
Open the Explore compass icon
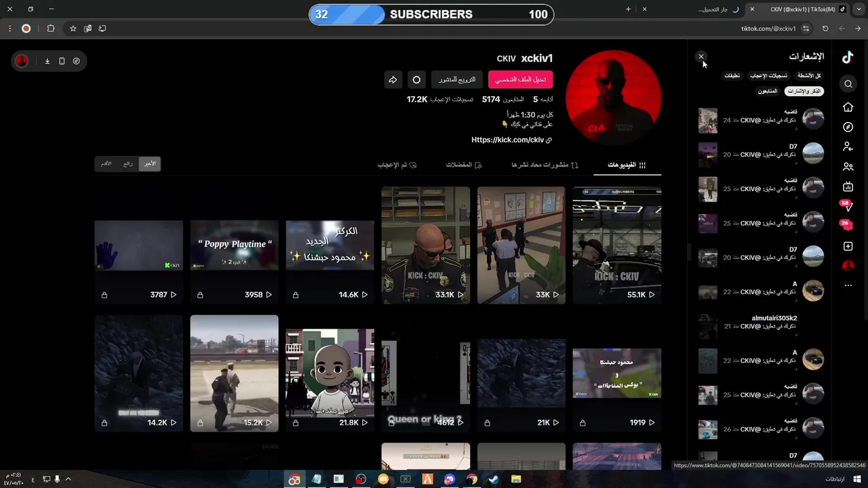[x=848, y=127]
